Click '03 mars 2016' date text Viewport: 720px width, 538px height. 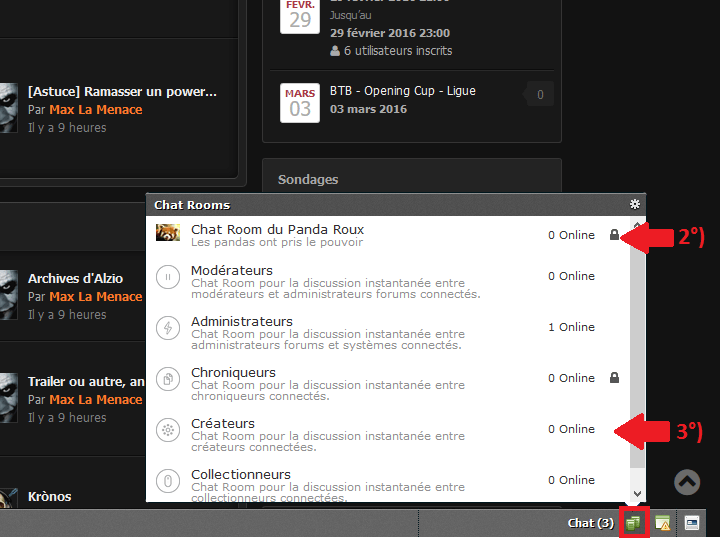368,109
